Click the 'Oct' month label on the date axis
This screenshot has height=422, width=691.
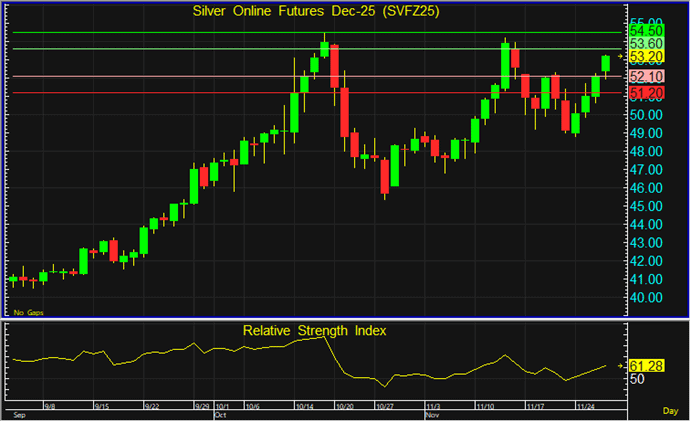(x=221, y=413)
